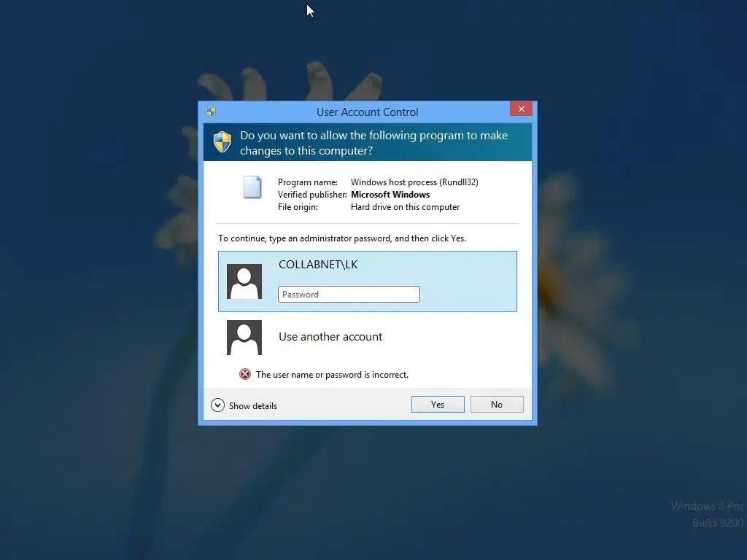Expand Show details chevron
Screen dimensions: 747x560
pos(217,405)
